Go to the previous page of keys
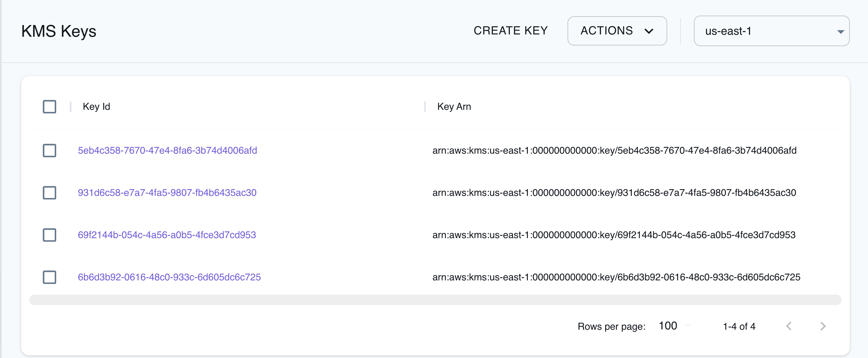The image size is (868, 358). tap(789, 326)
